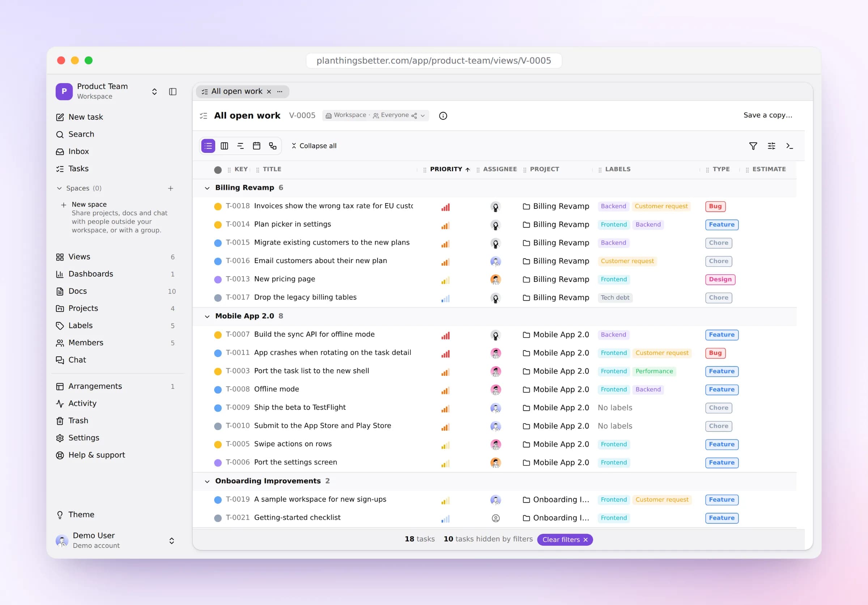The width and height of the screenshot is (868, 605).
Task: Click the browser URL address field
Action: (x=434, y=60)
